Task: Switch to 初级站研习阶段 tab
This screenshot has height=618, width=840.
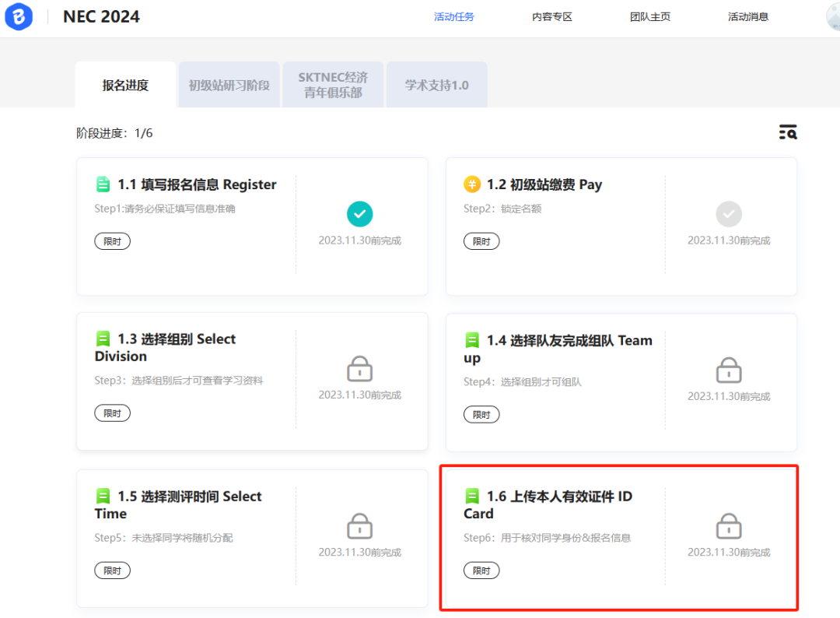Action: point(229,85)
